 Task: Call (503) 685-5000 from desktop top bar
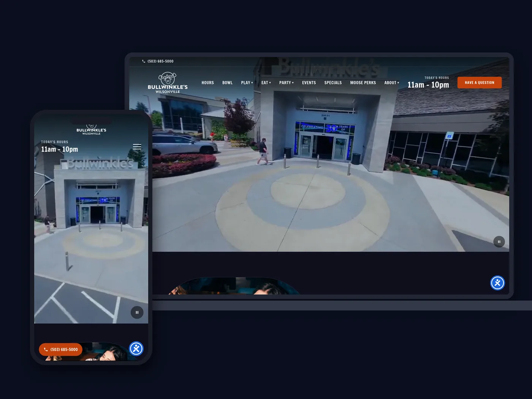[160, 61]
